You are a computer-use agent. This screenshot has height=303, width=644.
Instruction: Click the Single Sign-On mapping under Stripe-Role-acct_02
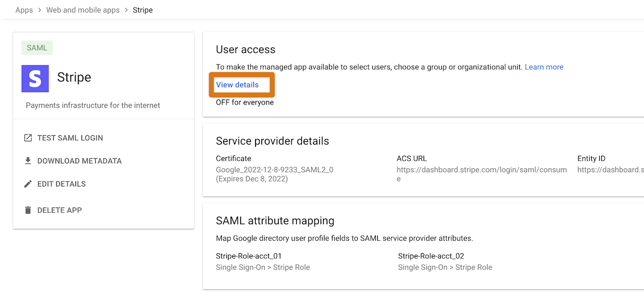pos(445,267)
